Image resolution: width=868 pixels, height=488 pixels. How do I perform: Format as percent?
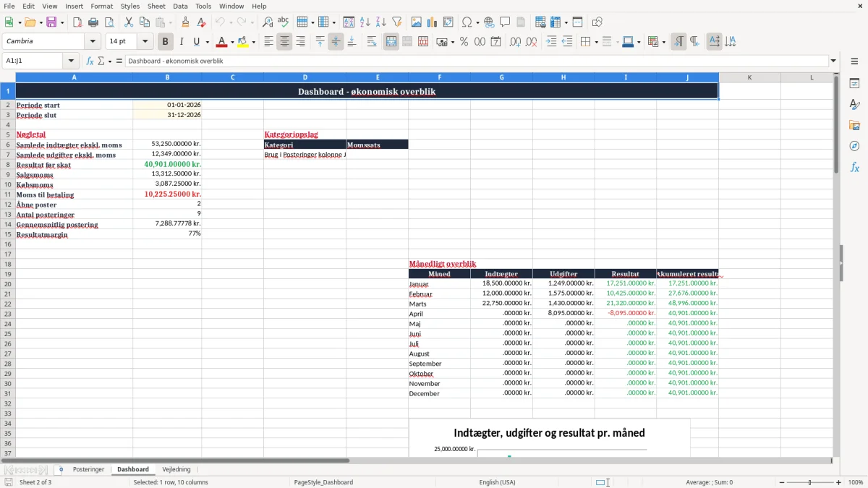pos(464,42)
